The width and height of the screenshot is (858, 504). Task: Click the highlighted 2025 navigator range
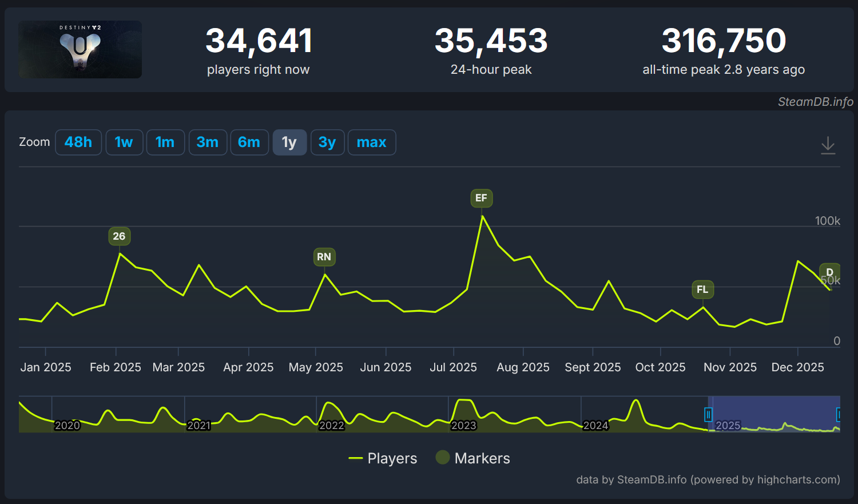click(773, 414)
